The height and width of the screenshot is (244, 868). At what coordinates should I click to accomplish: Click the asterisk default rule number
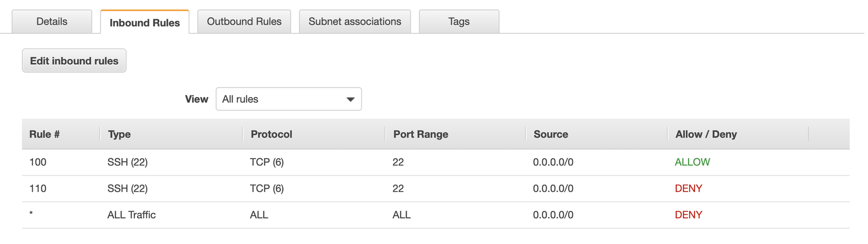[32, 214]
